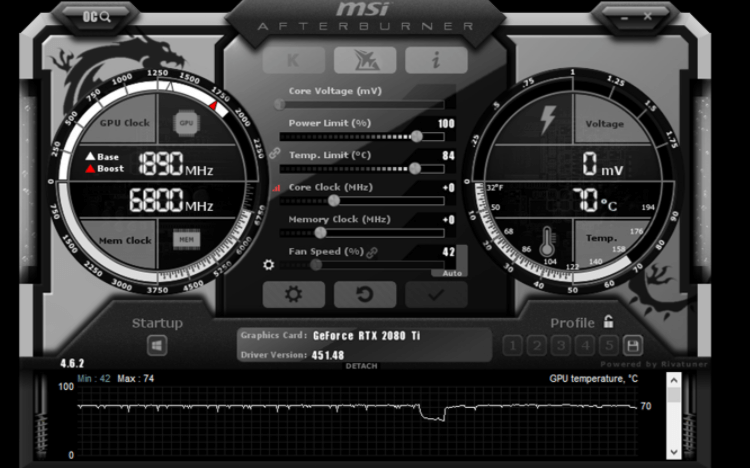Save profile with the floppy disk icon

(632, 346)
